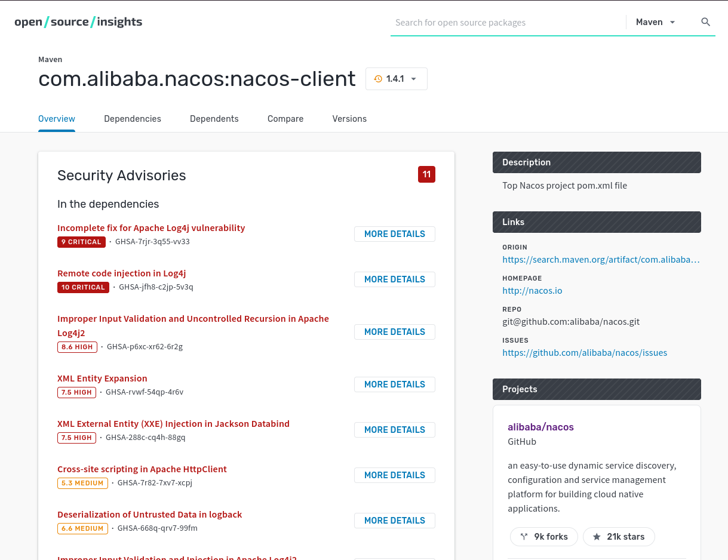728x560 pixels.
Task: Go to open/source/insights home logo
Action: click(78, 22)
